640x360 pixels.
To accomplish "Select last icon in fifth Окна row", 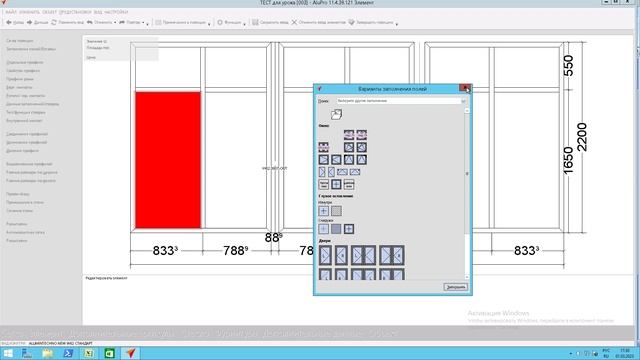I will point(349,184).
